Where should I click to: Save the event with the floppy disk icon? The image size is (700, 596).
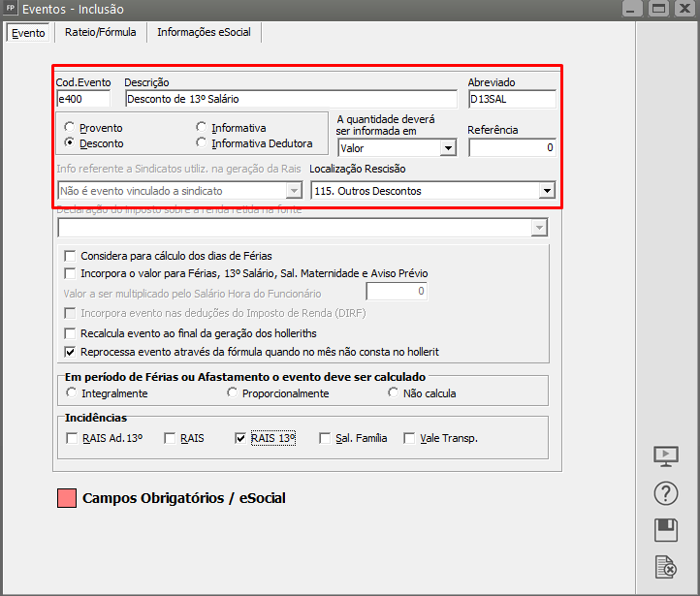coord(666,530)
